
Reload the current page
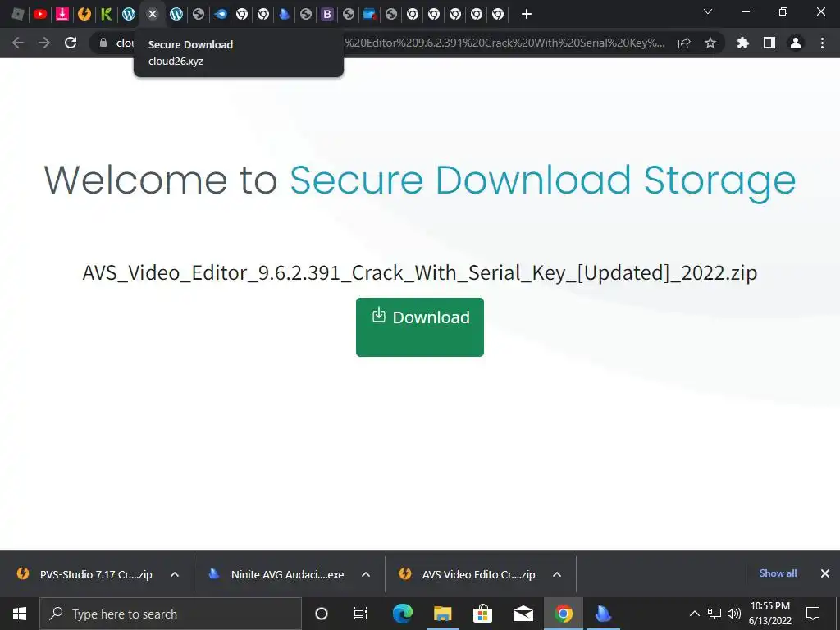pos(71,43)
